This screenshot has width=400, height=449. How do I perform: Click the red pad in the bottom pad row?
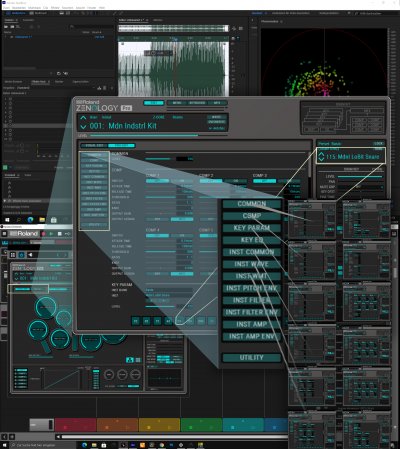76,425
